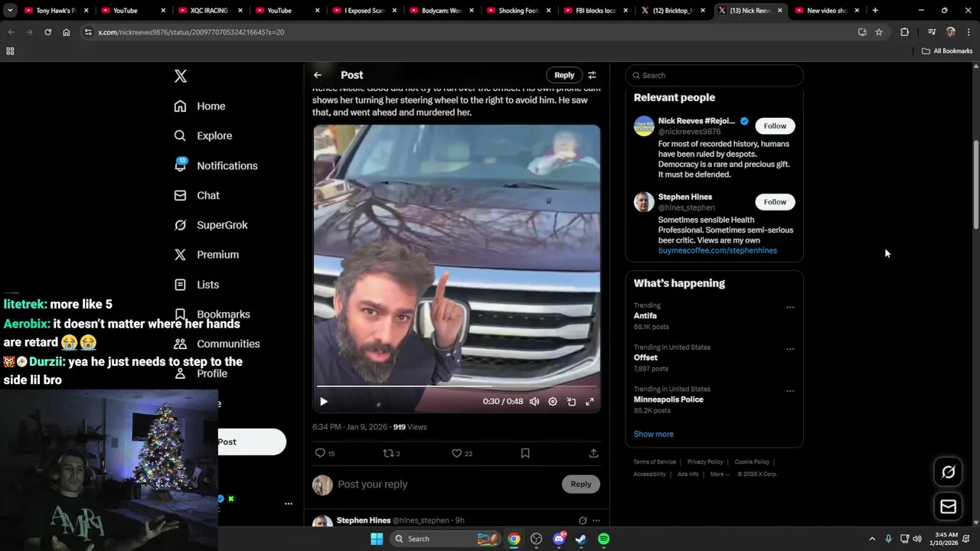980x551 pixels.
Task: Open Explore in the sidebar
Action: pos(203,135)
